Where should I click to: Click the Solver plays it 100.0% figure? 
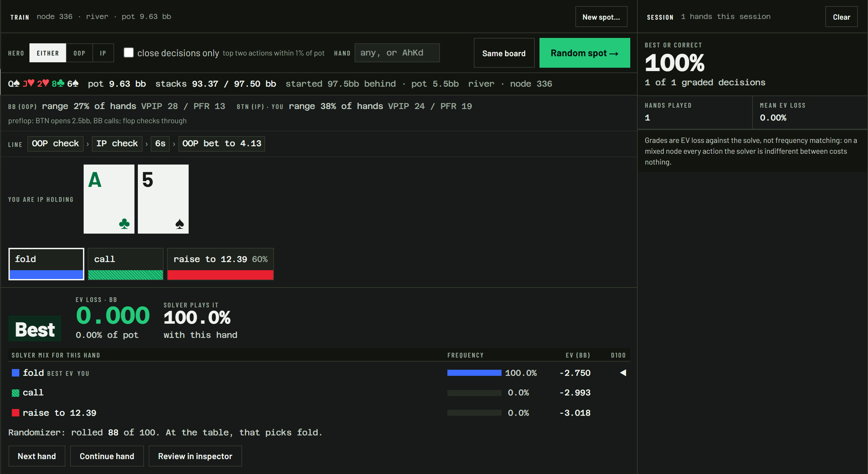pos(197,318)
